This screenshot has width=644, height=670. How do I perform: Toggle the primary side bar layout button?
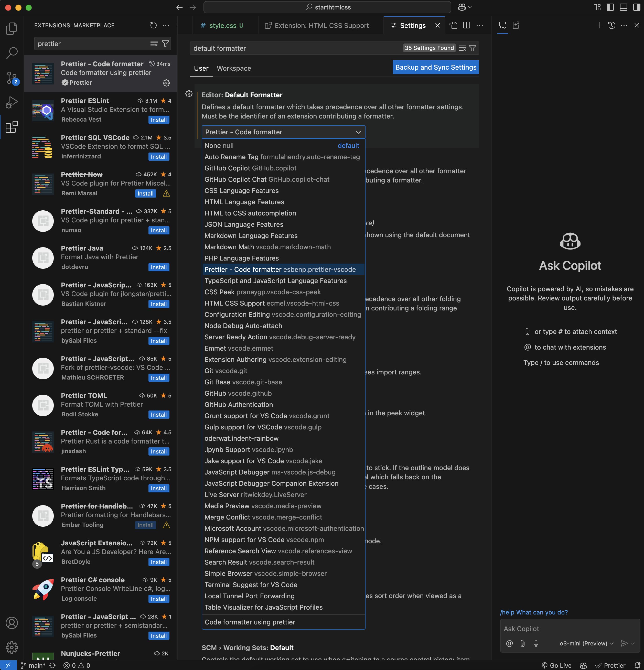610,7
